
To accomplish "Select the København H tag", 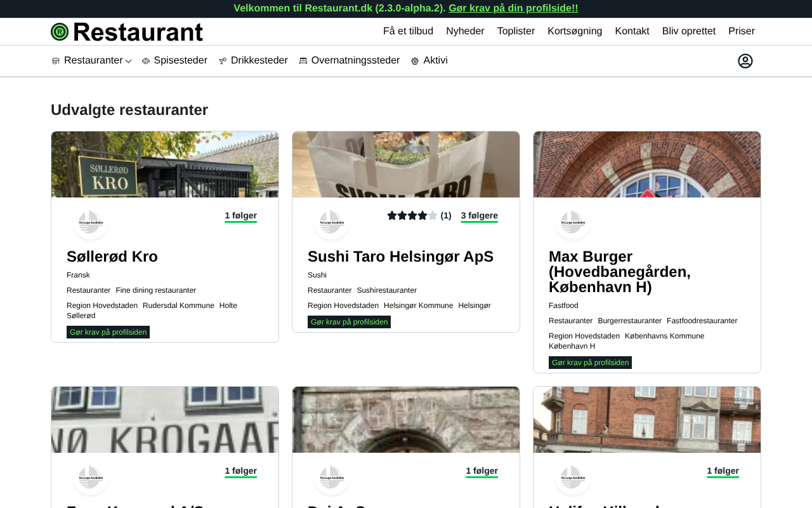I will point(572,346).
